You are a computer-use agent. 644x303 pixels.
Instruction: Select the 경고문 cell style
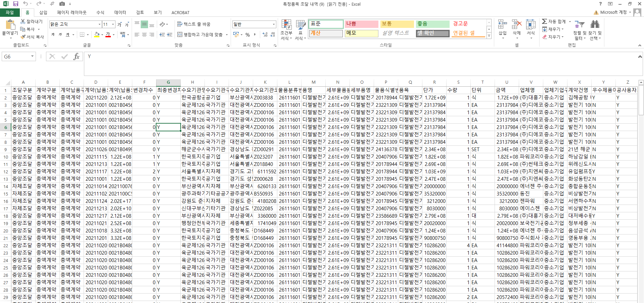468,24
